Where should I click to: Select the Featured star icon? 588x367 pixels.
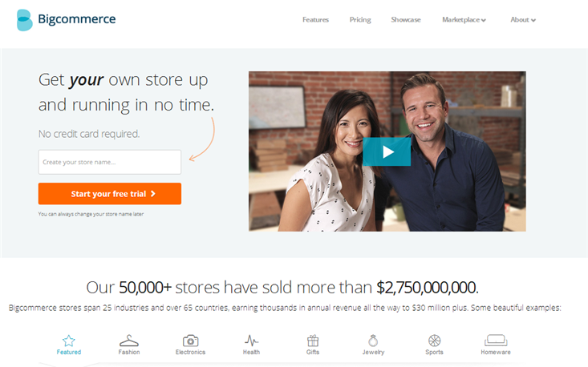click(x=69, y=341)
